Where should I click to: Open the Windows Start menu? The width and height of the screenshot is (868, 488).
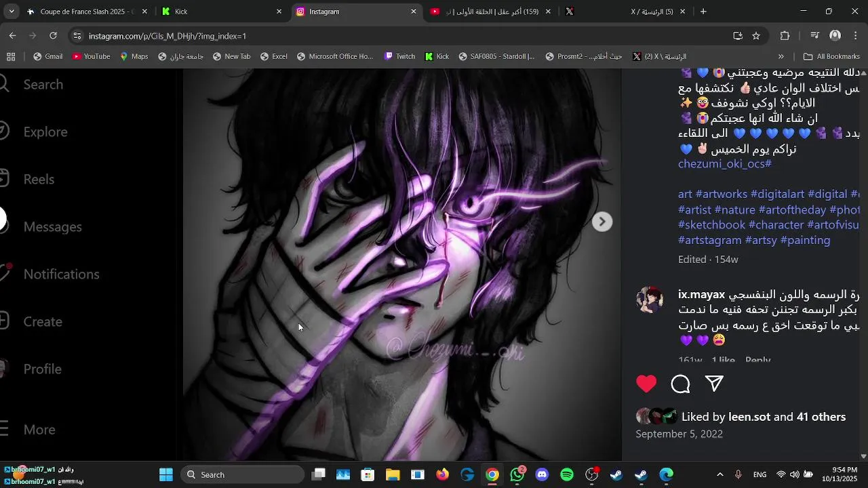[x=166, y=474]
